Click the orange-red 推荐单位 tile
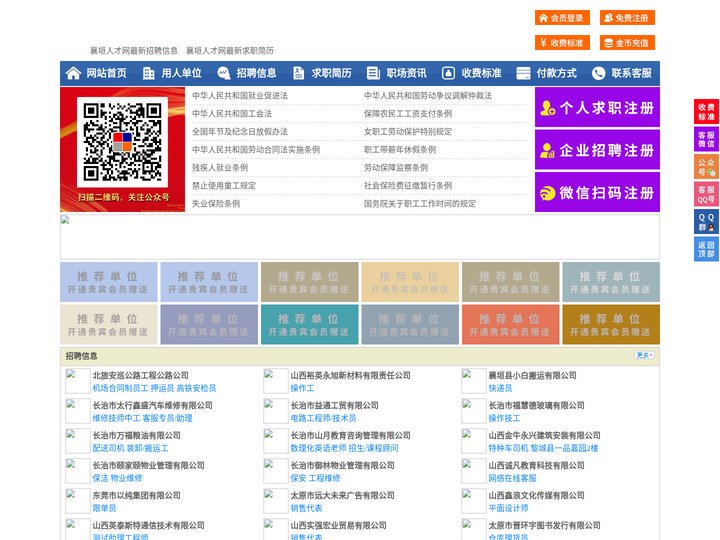 511,325
